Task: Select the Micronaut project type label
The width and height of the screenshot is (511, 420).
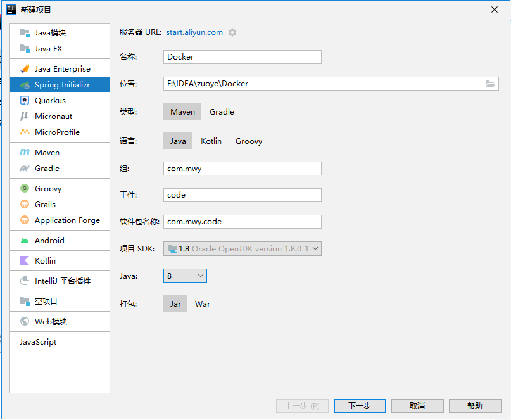Action: coord(53,117)
